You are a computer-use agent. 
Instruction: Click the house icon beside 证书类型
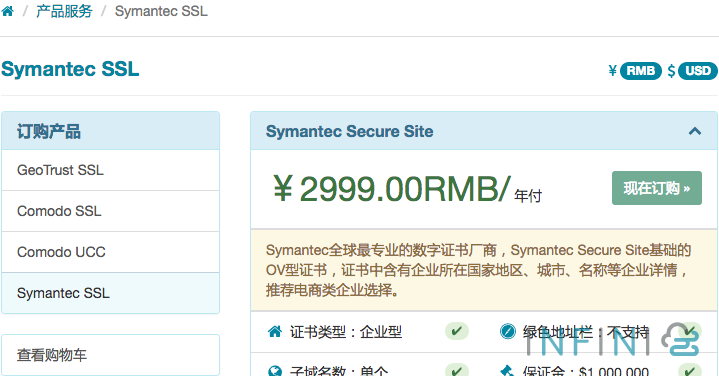(x=275, y=331)
